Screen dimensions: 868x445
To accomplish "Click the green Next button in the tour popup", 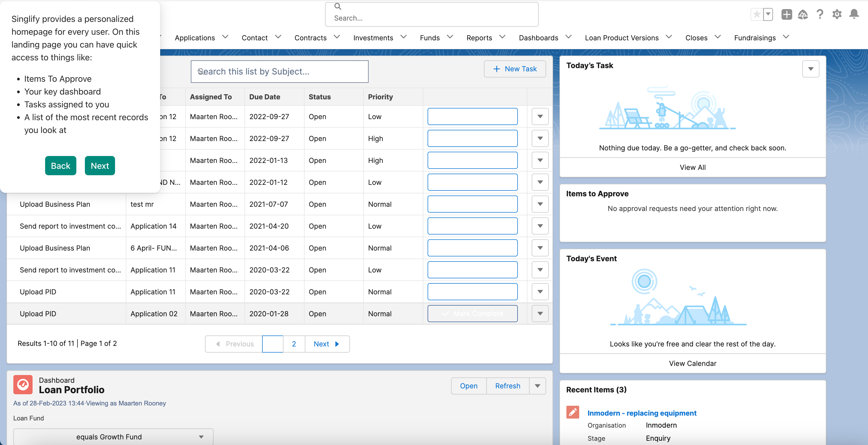I will point(100,166).
